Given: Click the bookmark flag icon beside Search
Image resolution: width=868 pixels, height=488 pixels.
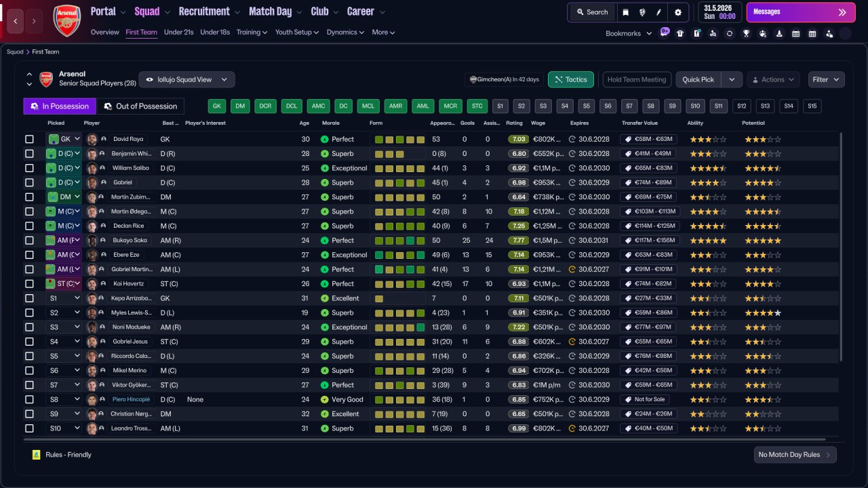Looking at the screenshot, I should pyautogui.click(x=625, y=12).
